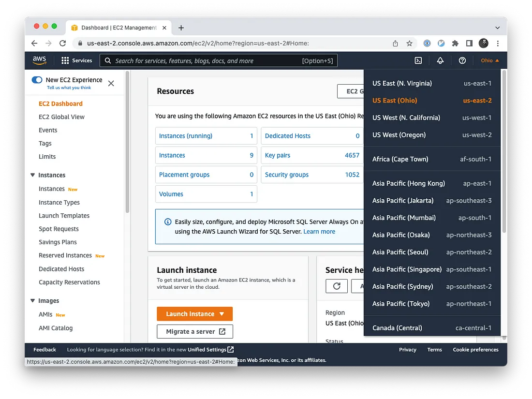Select Africa (Cape Town) region

coord(432,159)
